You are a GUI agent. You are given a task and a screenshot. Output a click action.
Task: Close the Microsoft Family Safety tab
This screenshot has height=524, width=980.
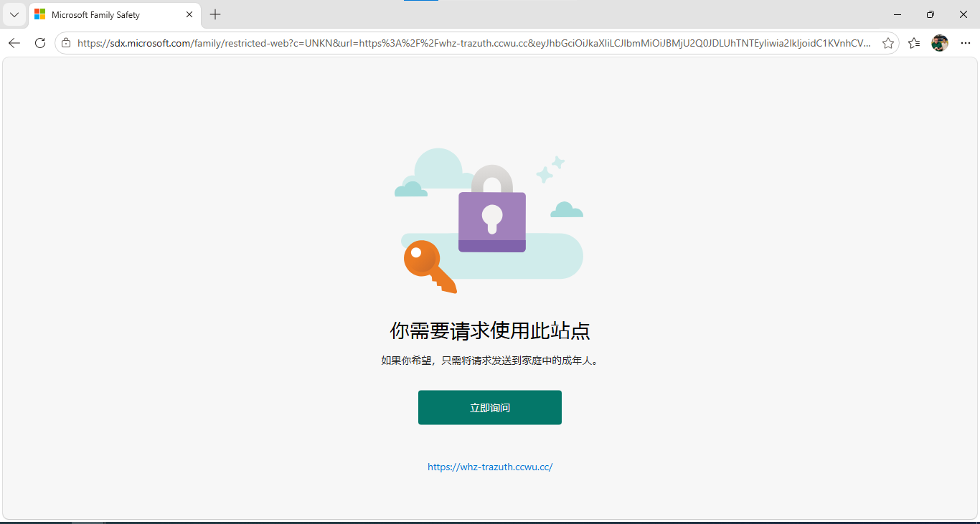[189, 14]
